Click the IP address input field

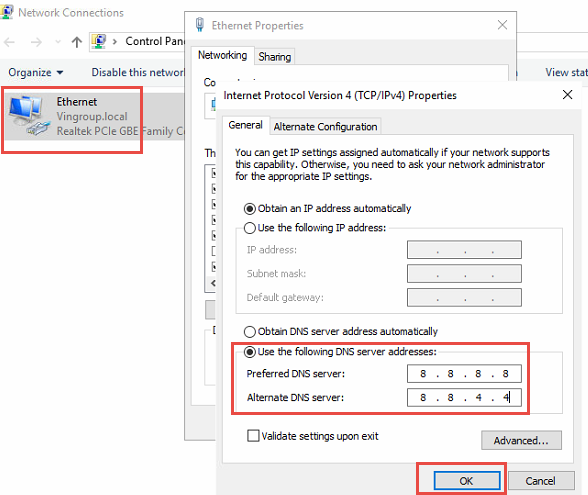point(464,250)
